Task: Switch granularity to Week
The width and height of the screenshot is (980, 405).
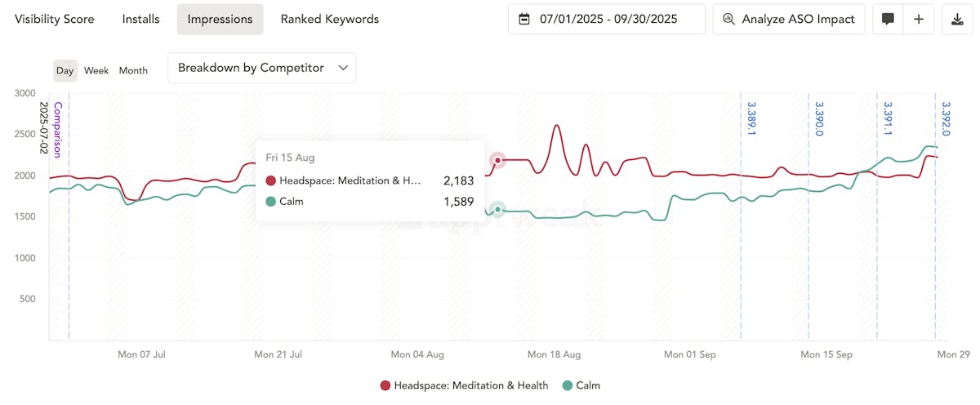Action: pos(96,70)
